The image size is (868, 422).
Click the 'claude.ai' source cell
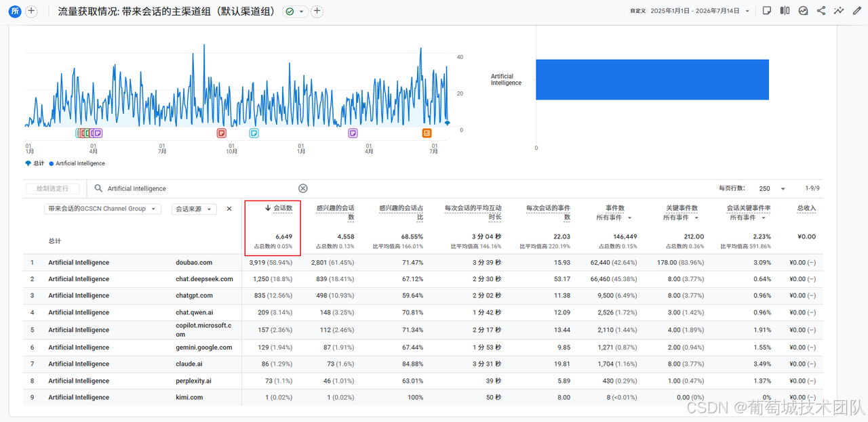[x=189, y=364]
